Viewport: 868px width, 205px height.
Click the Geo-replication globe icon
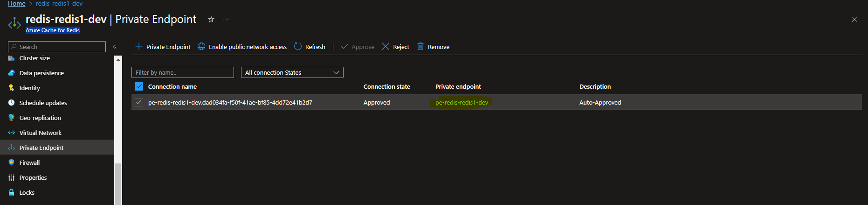click(x=12, y=118)
